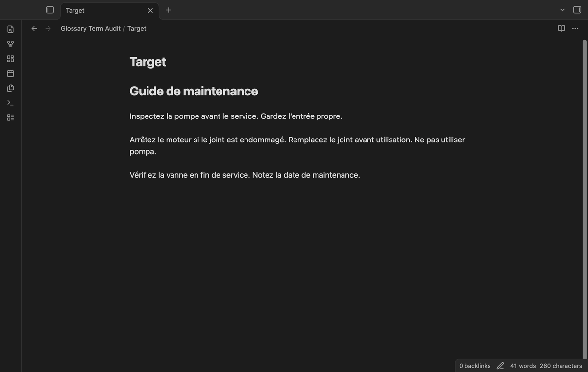
Task: Toggle the left sidebar panel
Action: tap(50, 10)
